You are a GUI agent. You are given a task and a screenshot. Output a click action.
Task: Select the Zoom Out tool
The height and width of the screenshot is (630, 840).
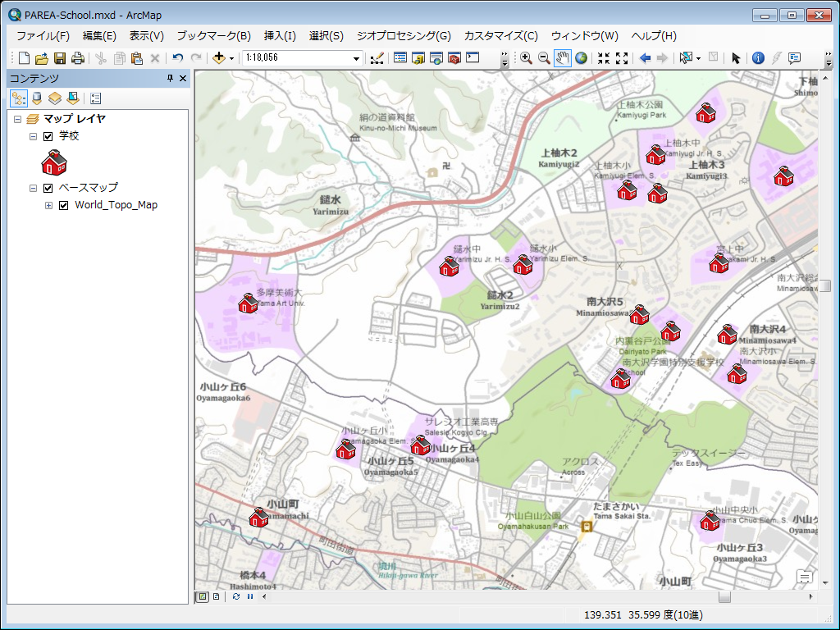pyautogui.click(x=545, y=58)
